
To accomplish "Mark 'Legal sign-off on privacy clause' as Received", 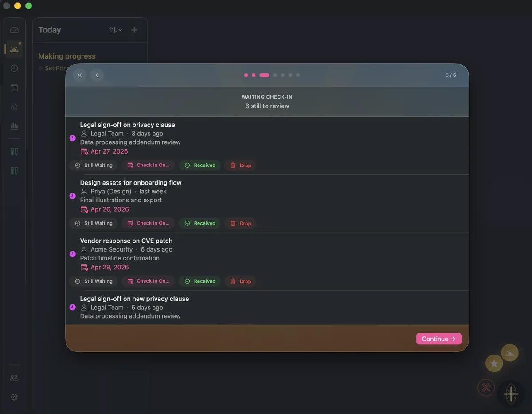I will (199, 165).
